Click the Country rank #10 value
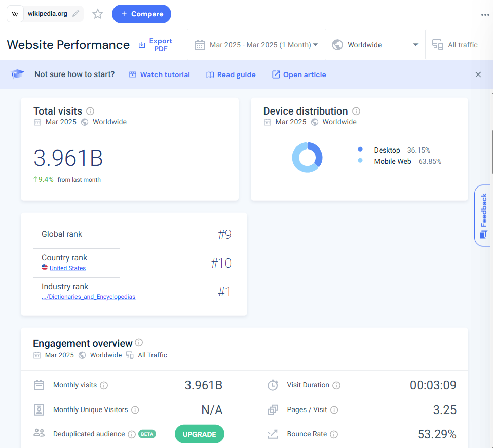 point(221,263)
